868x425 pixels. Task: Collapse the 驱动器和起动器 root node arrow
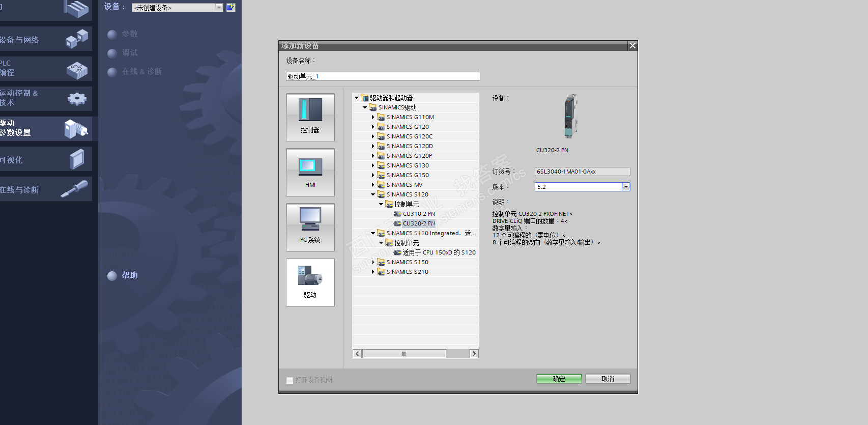tap(357, 98)
